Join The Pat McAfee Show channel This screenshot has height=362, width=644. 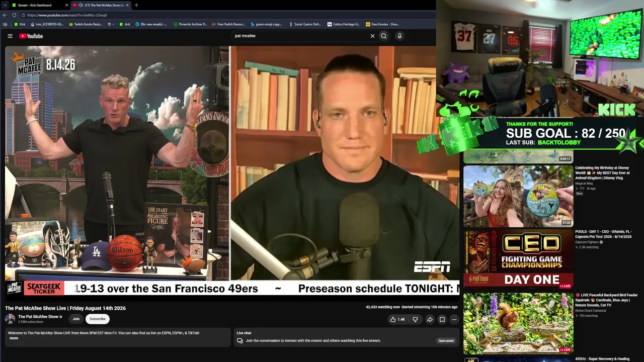(76, 319)
